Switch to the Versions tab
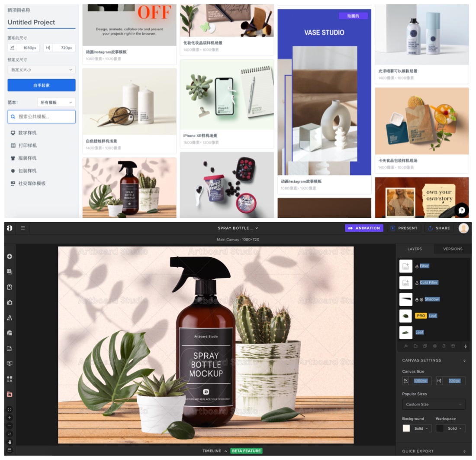This screenshot has width=476, height=460. (x=453, y=249)
